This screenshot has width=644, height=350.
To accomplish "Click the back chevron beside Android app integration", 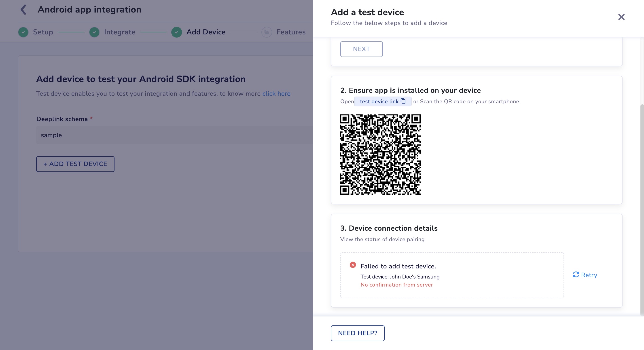I will tap(23, 10).
